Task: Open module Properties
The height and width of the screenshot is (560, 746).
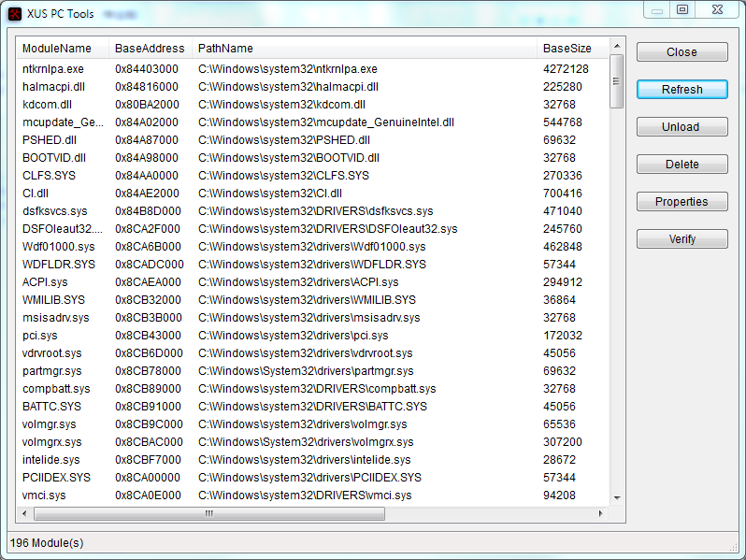Action: (x=681, y=202)
